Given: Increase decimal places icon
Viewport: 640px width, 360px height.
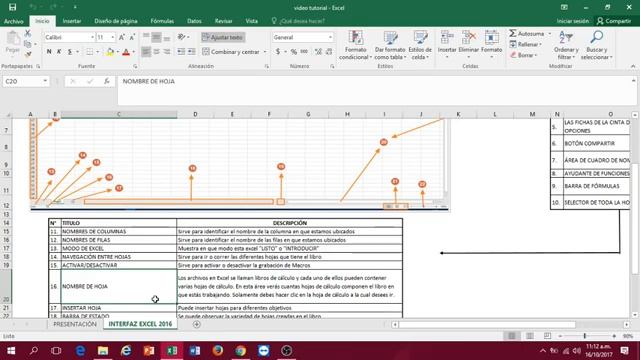Looking at the screenshot, I should (318, 52).
